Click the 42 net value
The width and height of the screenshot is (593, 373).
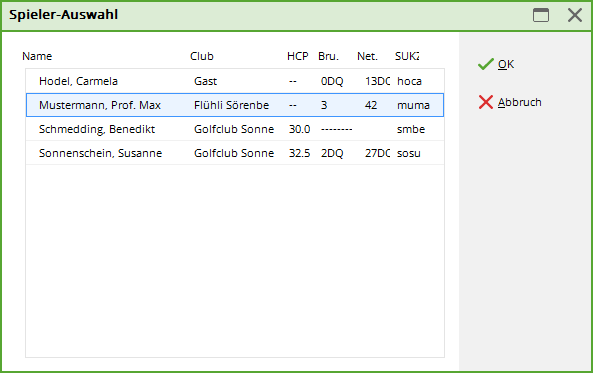point(371,105)
